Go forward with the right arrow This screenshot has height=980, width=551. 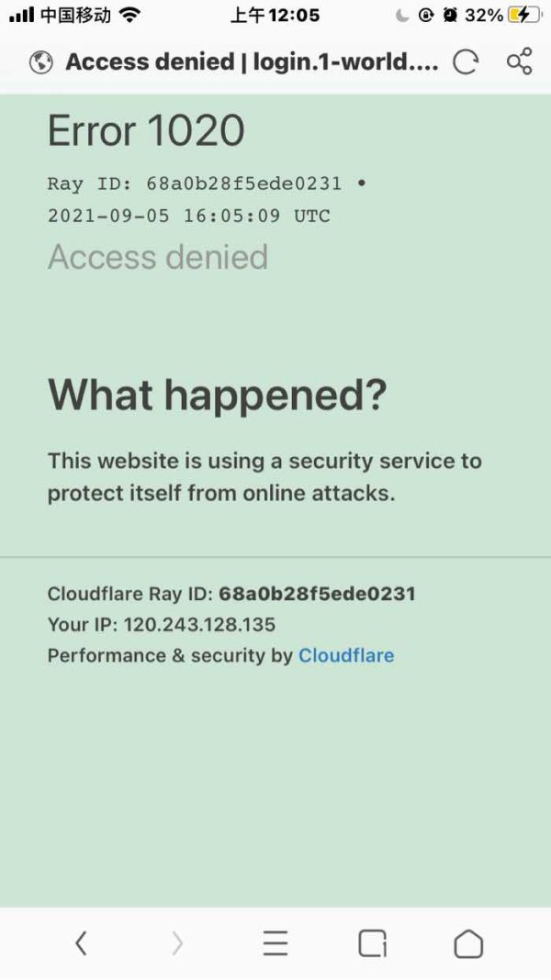coord(177,943)
